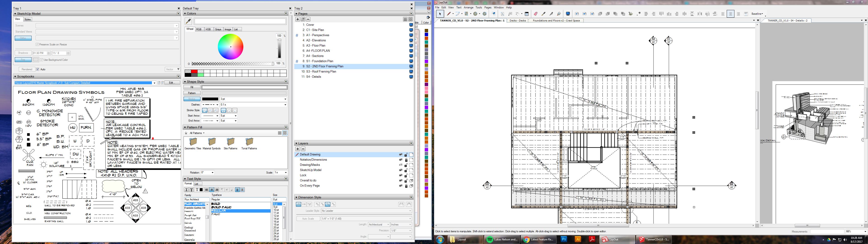868x244 pixels.
Task: Open the S4 - Details page
Action: click(313, 77)
